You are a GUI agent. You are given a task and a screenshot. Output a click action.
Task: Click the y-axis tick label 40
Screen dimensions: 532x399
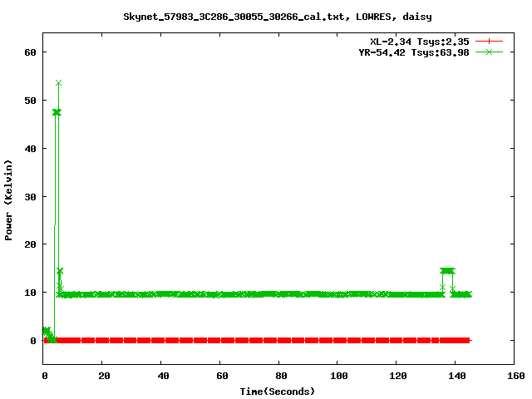pos(30,149)
